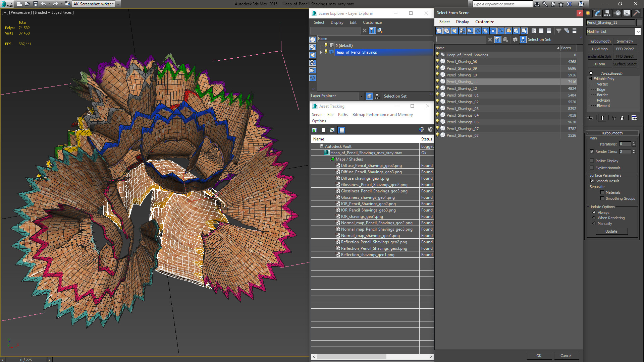Click the Display Bone Objects filter icon

(x=501, y=31)
